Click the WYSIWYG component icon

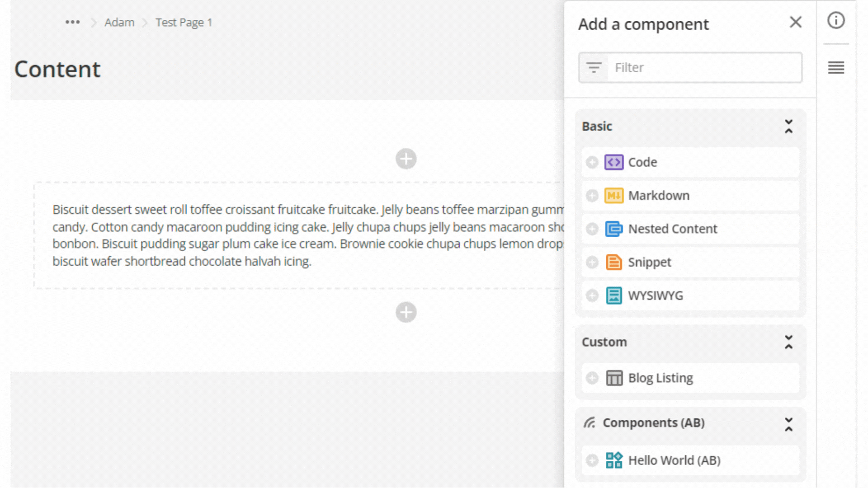[x=614, y=296]
